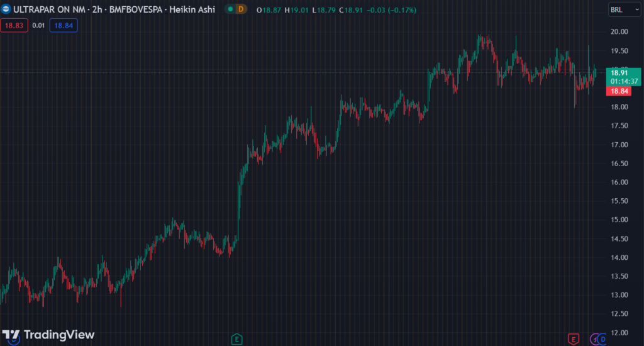Click the 13.50 price axis label

[x=619, y=276]
